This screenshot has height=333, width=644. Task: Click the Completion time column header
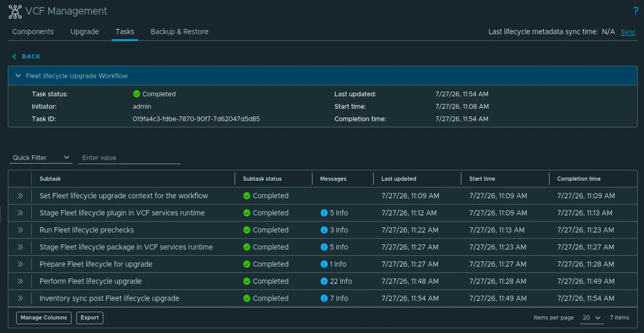tap(579, 179)
